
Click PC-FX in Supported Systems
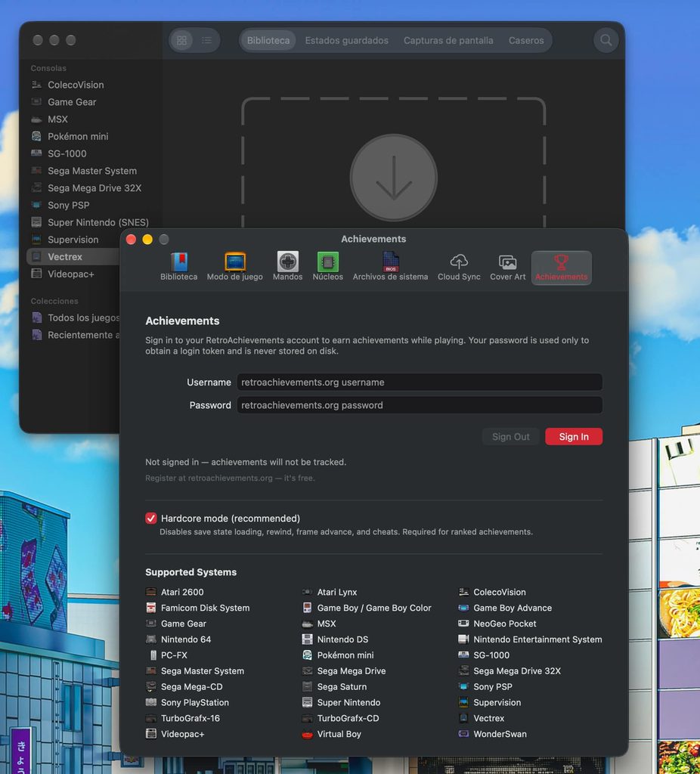[167, 655]
